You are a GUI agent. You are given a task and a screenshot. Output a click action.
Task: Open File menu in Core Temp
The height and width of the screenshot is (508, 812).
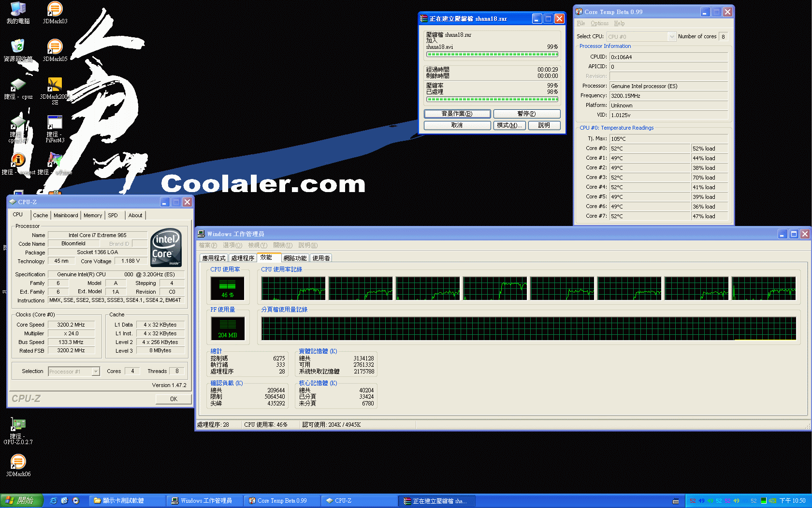tap(580, 23)
